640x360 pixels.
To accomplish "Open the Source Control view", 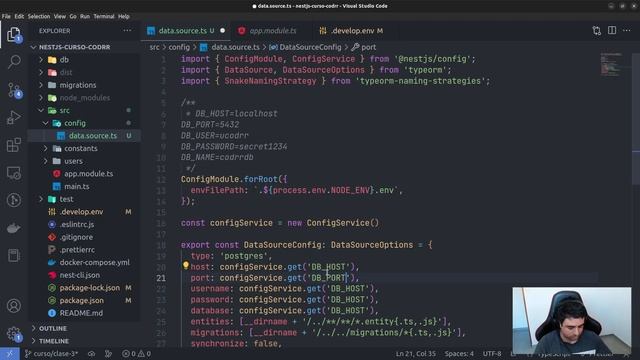I will pos(14,90).
